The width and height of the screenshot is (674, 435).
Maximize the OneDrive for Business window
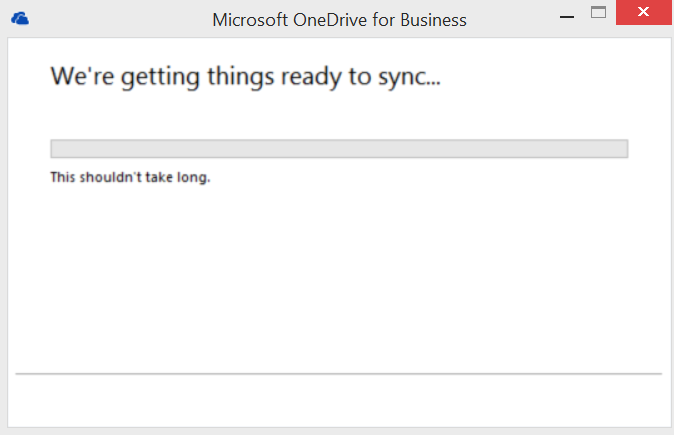599,13
